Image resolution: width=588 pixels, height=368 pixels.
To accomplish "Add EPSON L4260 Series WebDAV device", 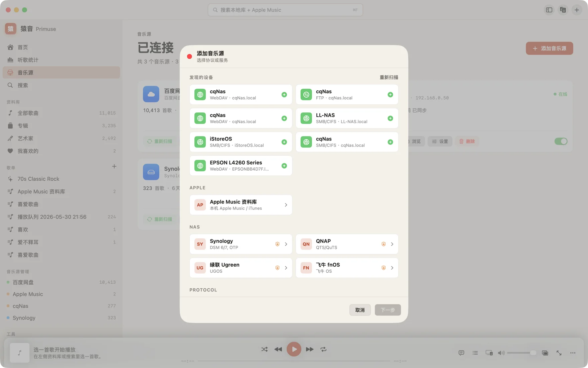I will click(x=284, y=166).
